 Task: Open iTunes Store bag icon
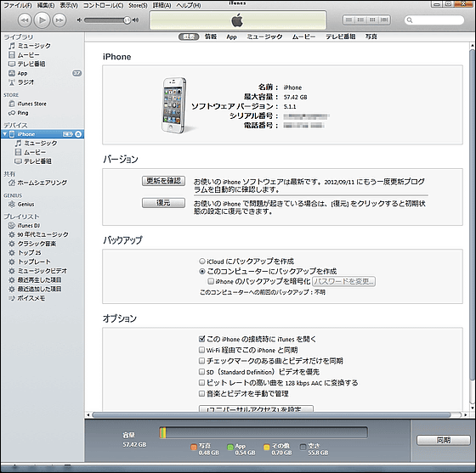(x=12, y=104)
